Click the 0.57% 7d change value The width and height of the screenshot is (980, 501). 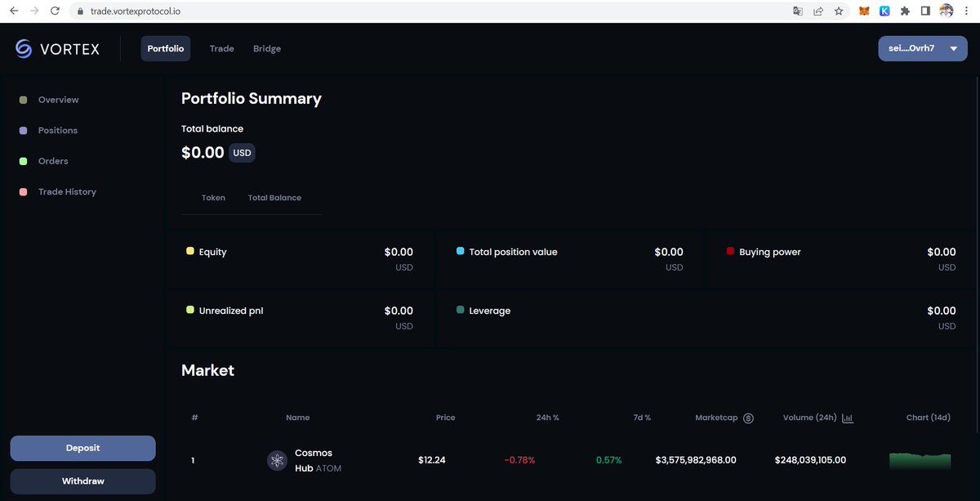point(608,460)
